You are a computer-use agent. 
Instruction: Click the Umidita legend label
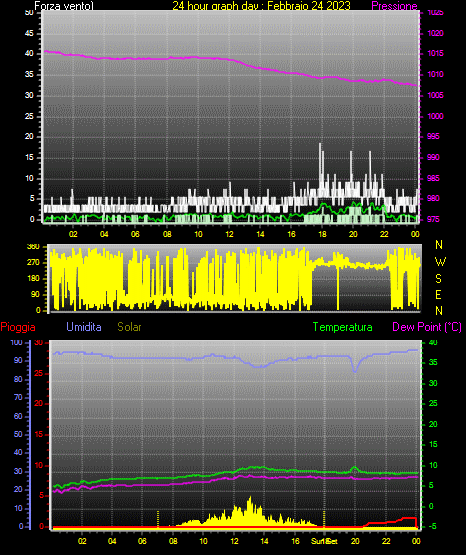(x=84, y=327)
